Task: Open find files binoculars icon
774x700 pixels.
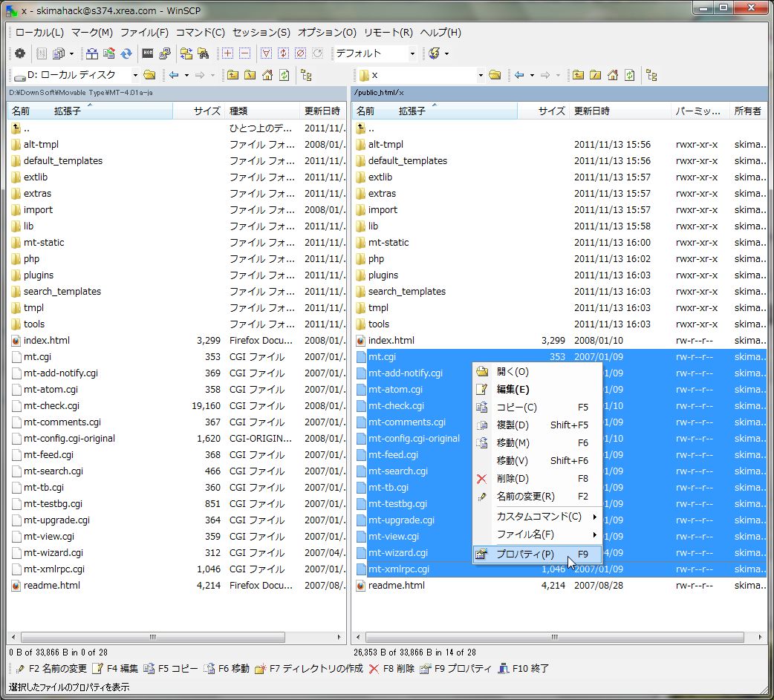Action: tap(204, 53)
